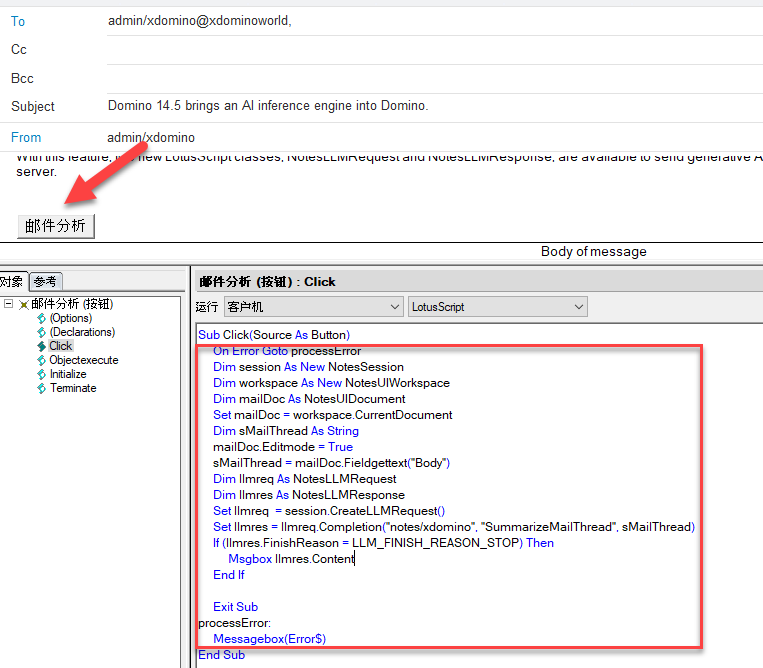
Task: Click the Set mailDoc = workspace.CurrentDocument line
Action: click(x=333, y=415)
